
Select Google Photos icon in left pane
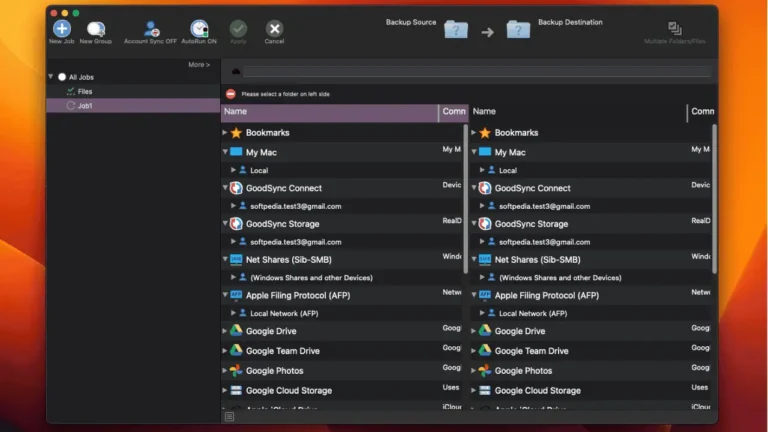[236, 370]
